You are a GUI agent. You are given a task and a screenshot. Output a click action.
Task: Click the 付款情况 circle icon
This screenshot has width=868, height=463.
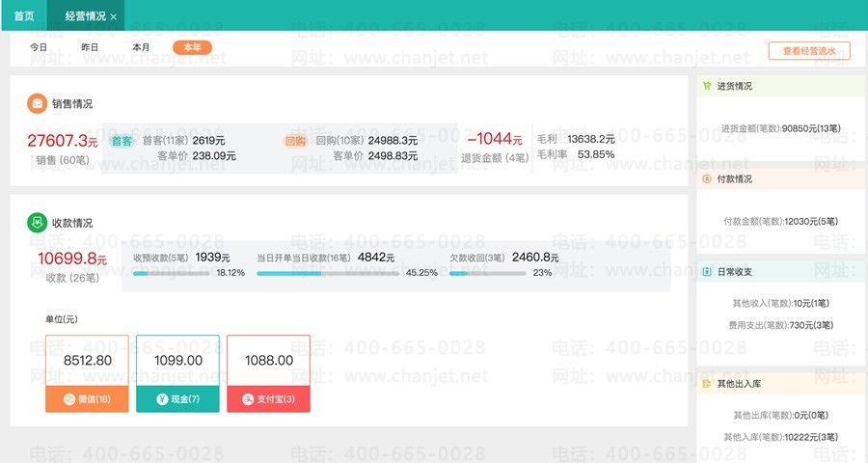707,178
